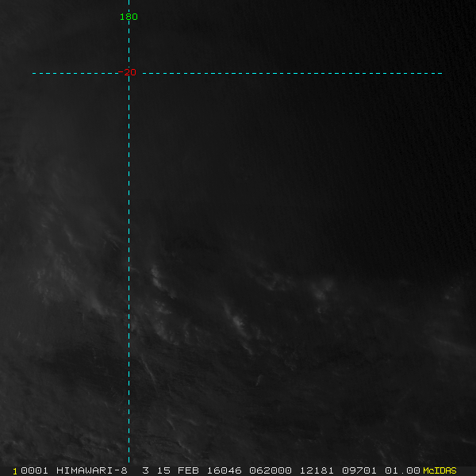476x476 pixels.
Task: Click the 09701 status bar value
Action: click(359, 470)
